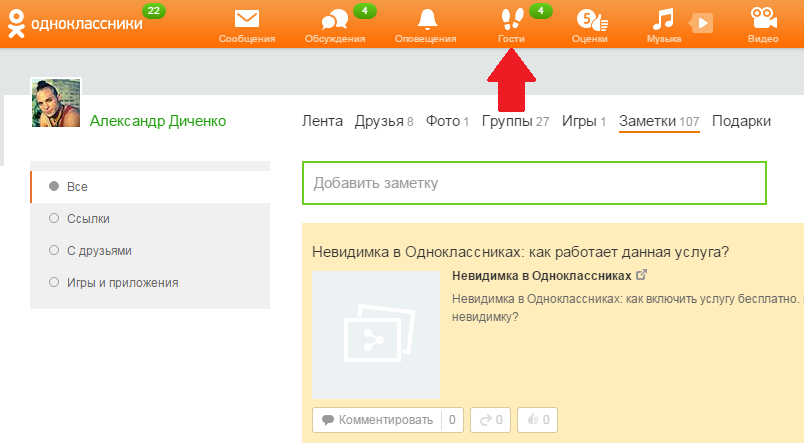
Task: Click the green 4 badge on Гости
Action: (540, 11)
